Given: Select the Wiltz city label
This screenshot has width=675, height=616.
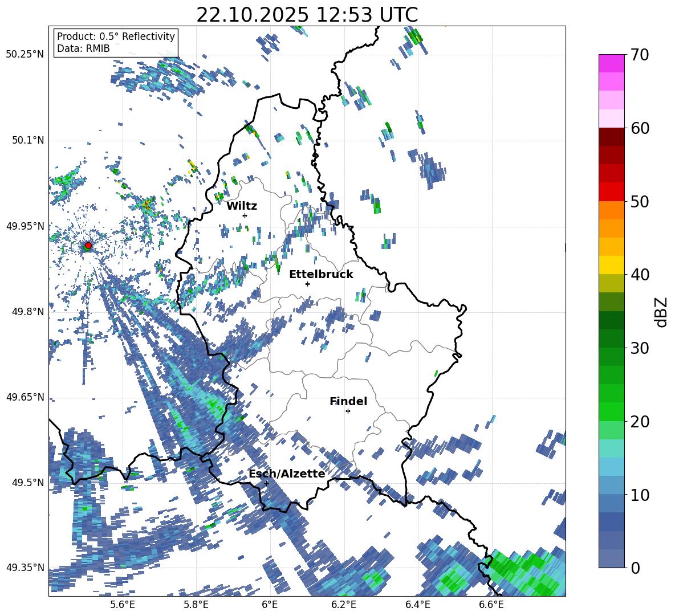Looking at the screenshot, I should tap(242, 206).
